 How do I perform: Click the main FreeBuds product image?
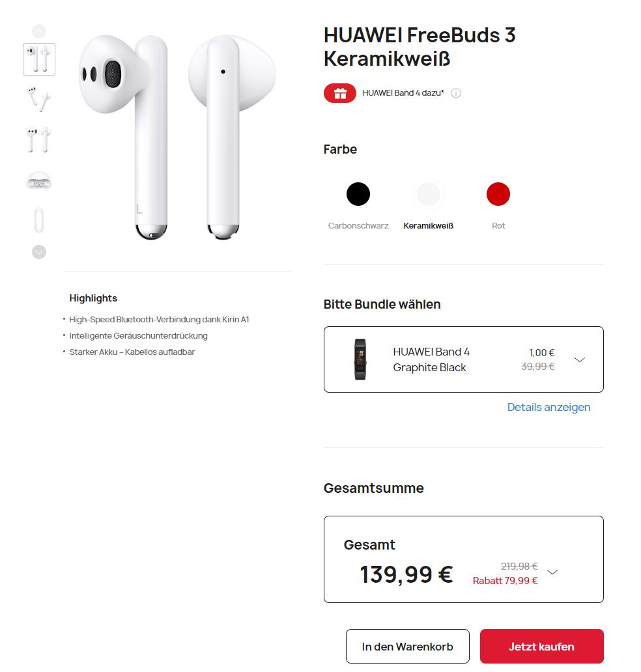click(x=177, y=137)
